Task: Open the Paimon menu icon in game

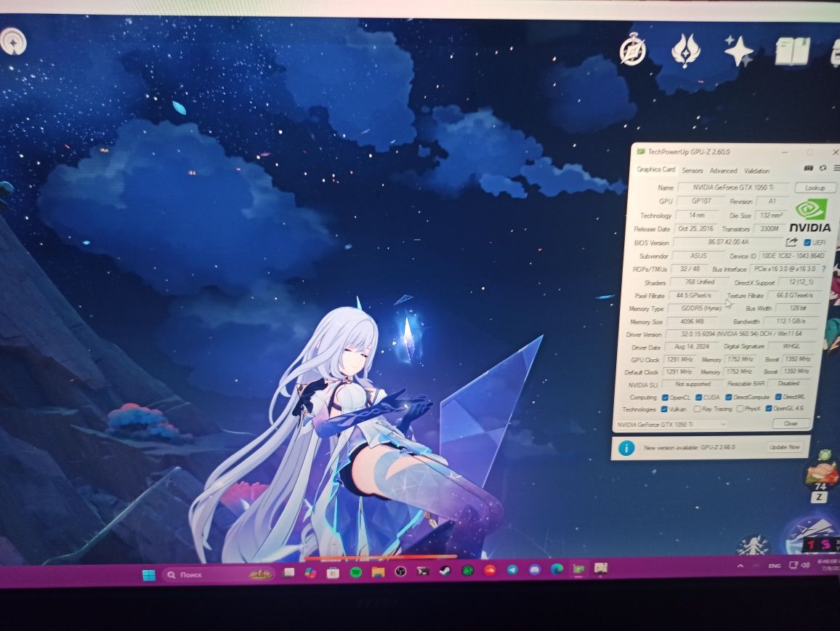Action: (13, 42)
